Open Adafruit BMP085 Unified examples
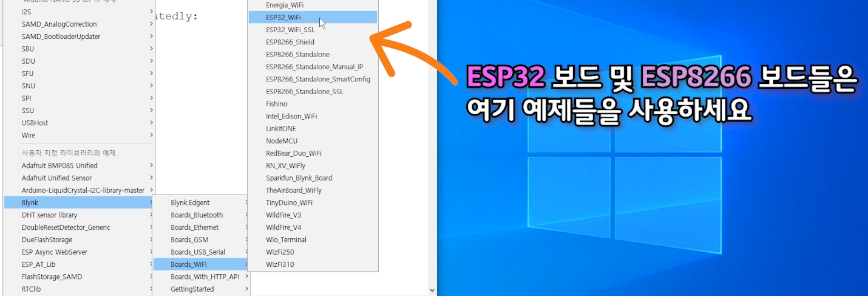Image resolution: width=868 pixels, height=296 pixels. 80,165
